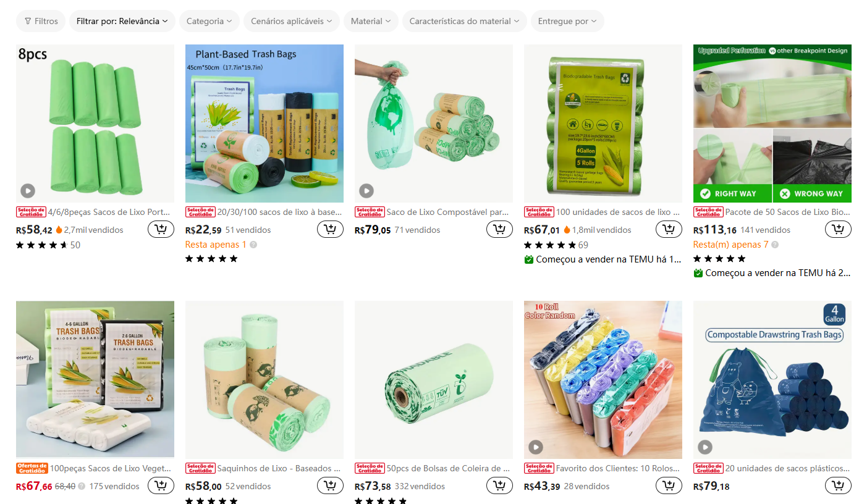
Task: Add the R$22,59 plant-based bags to cart
Action: [330, 230]
